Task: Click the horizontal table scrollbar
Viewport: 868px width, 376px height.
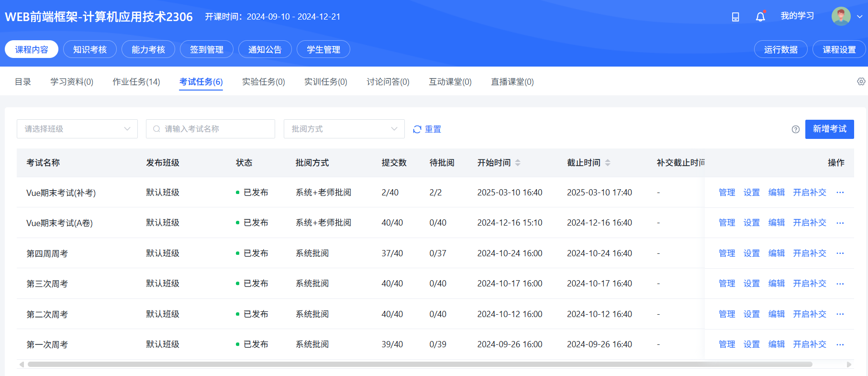Action: pyautogui.click(x=420, y=365)
